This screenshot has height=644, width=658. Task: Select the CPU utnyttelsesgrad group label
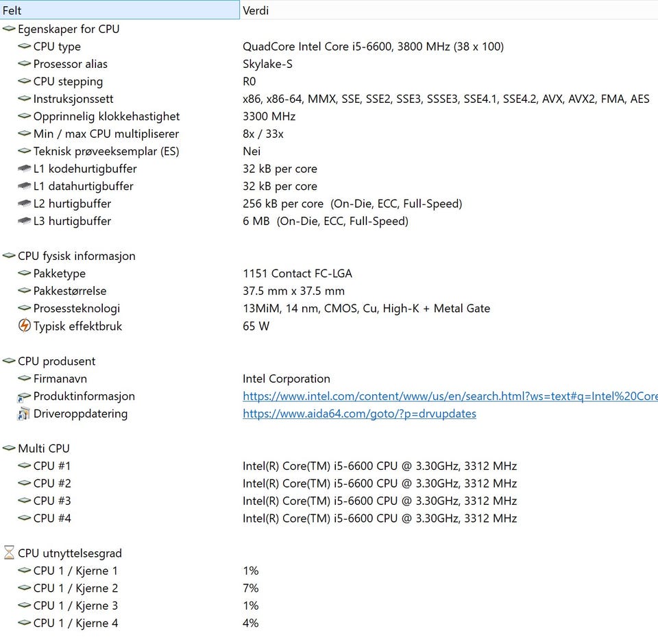click(x=70, y=553)
